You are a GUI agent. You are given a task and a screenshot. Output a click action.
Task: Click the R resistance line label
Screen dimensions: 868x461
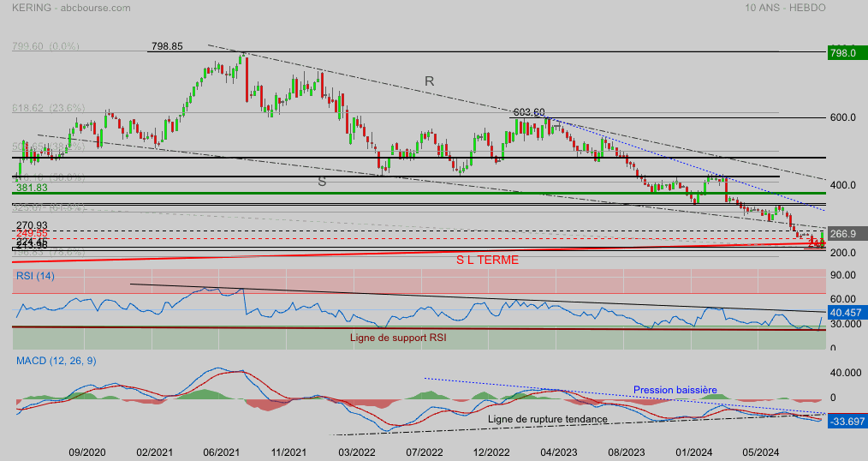(x=429, y=81)
